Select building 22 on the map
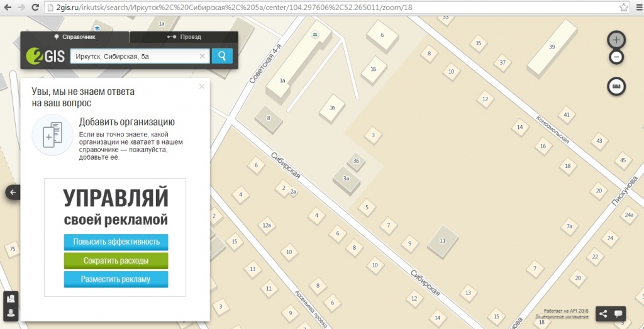Image resolution: width=644 pixels, height=329 pixels. tap(595, 257)
